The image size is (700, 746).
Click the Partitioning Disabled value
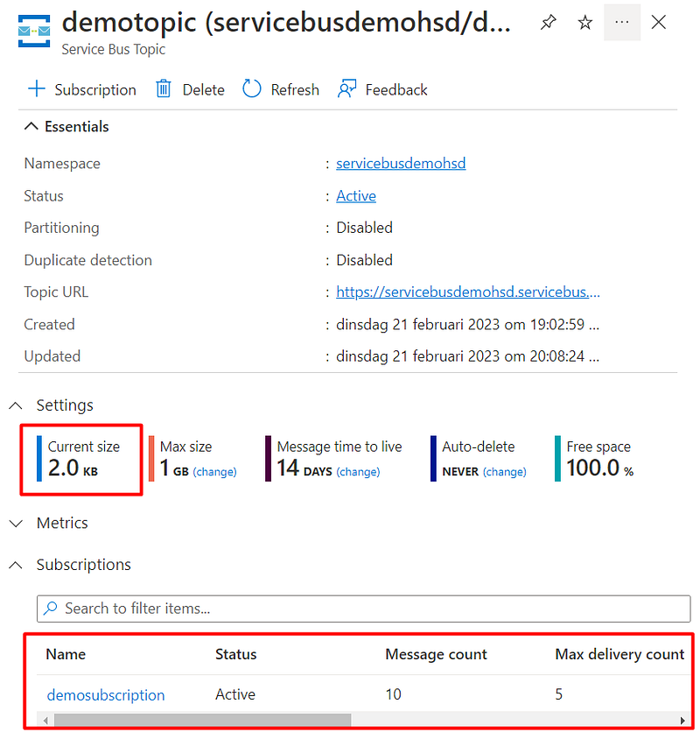click(x=364, y=228)
